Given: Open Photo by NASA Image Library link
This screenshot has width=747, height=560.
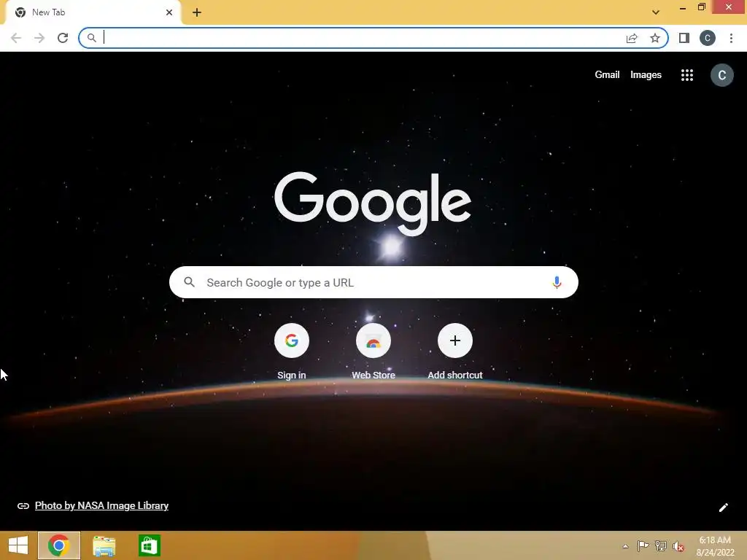Looking at the screenshot, I should point(101,506).
